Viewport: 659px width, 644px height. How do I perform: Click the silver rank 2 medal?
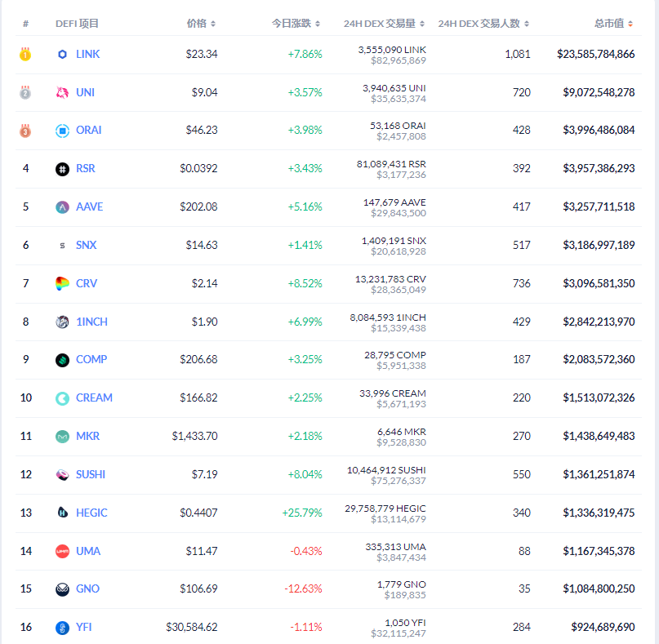point(25,92)
